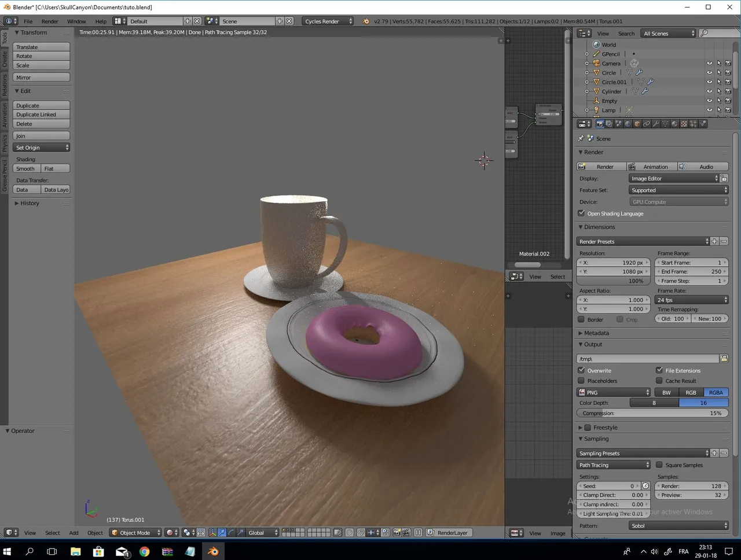This screenshot has height=560, width=741.
Task: Open the Physics properties tab
Action: click(703, 124)
